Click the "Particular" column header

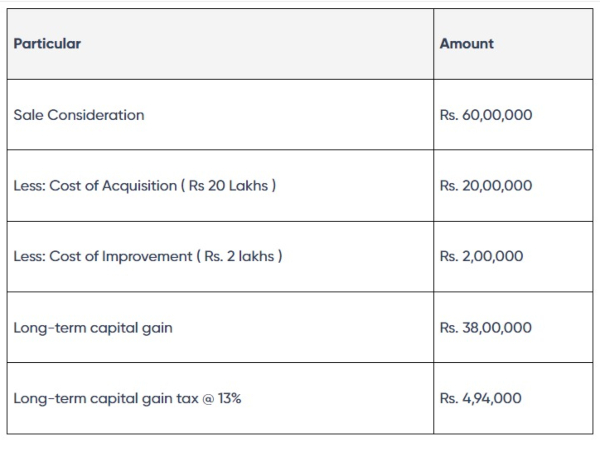pos(48,44)
